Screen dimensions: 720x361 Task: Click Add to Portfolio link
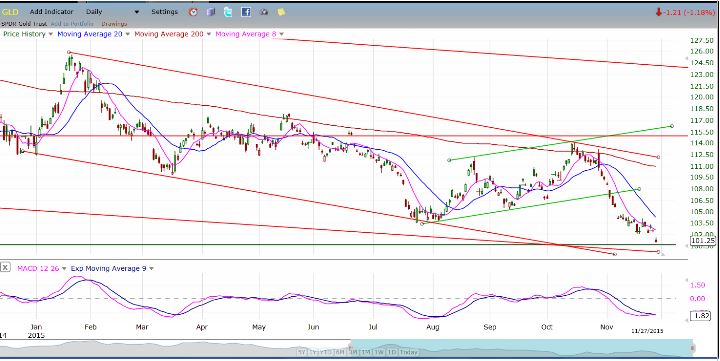72,23
